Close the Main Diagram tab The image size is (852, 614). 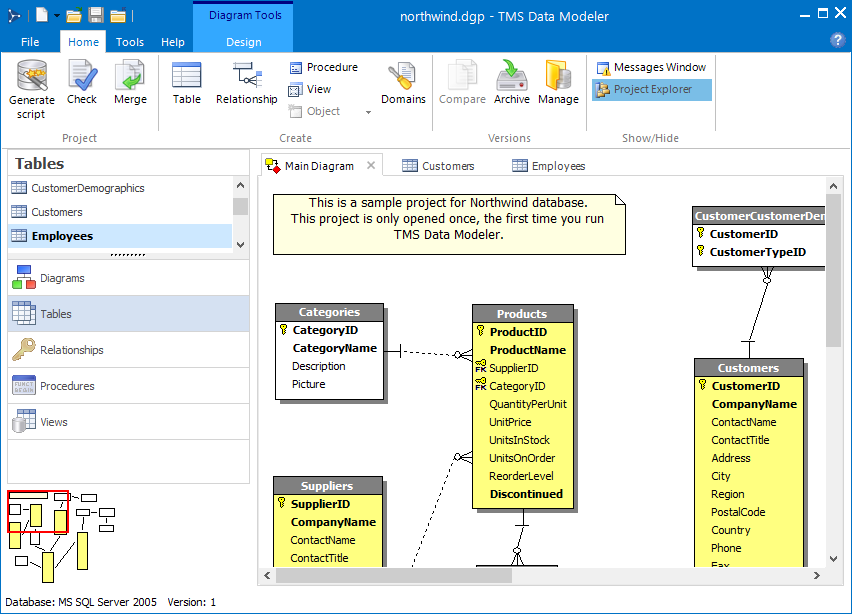371,165
